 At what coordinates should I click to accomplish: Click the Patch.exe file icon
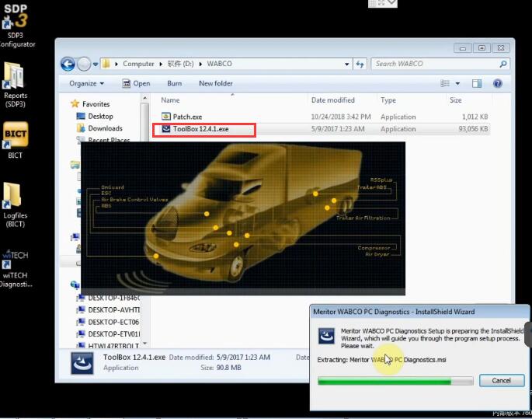click(166, 117)
